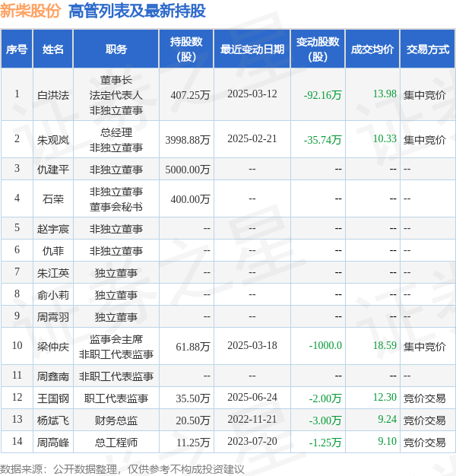The height and width of the screenshot is (476, 456).
Task: Click the average price 10.33
Action: coord(385,138)
